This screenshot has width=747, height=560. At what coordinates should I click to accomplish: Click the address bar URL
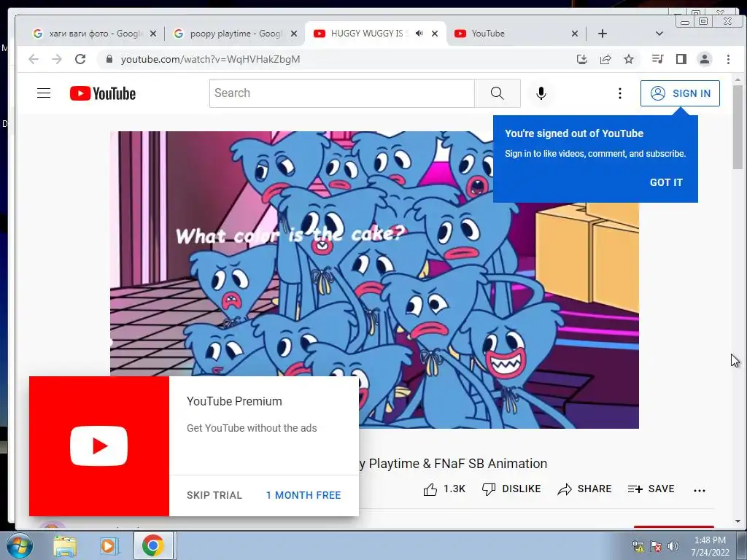pos(210,59)
